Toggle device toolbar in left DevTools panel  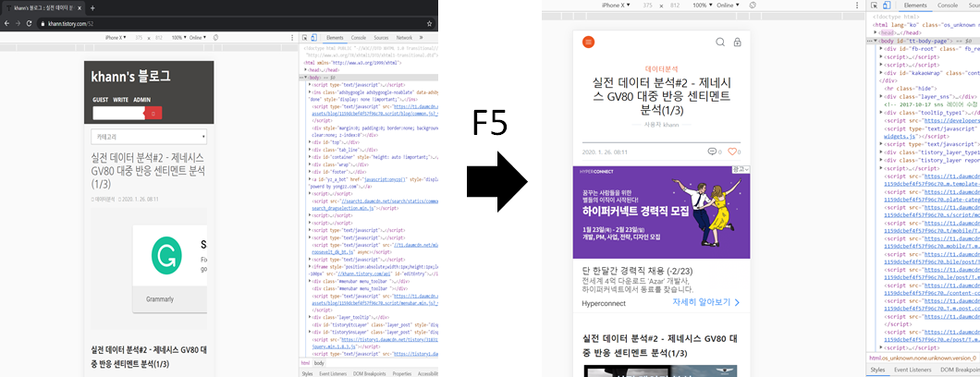click(314, 38)
